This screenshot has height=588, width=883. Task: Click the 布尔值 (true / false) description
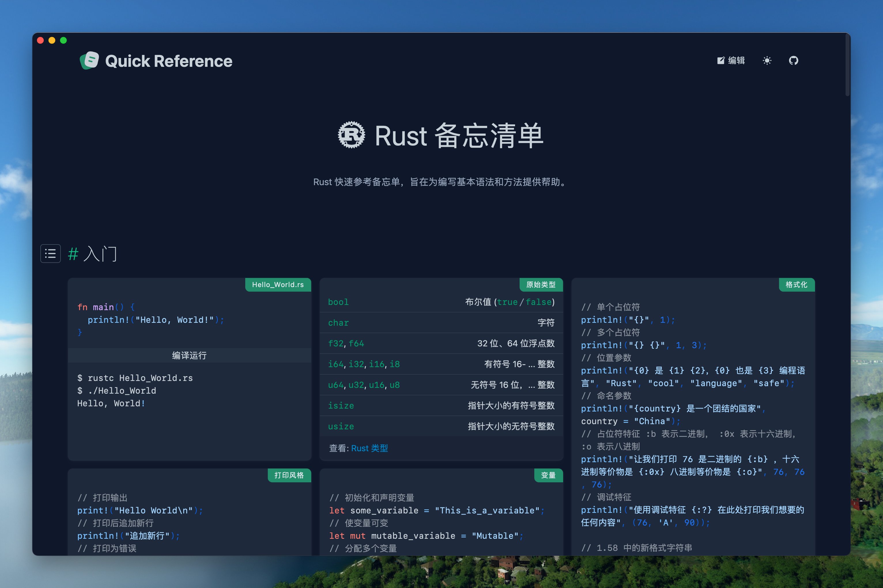(510, 302)
